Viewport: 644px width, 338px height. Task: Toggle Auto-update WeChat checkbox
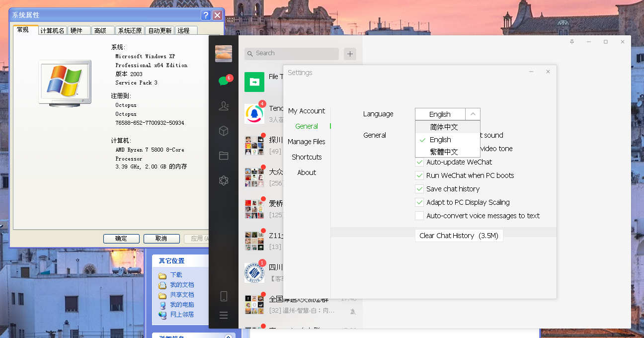tap(419, 162)
